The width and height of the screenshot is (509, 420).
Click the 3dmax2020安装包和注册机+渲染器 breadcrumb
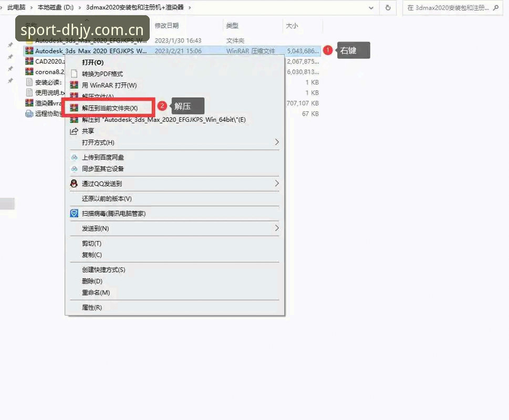coord(134,7)
